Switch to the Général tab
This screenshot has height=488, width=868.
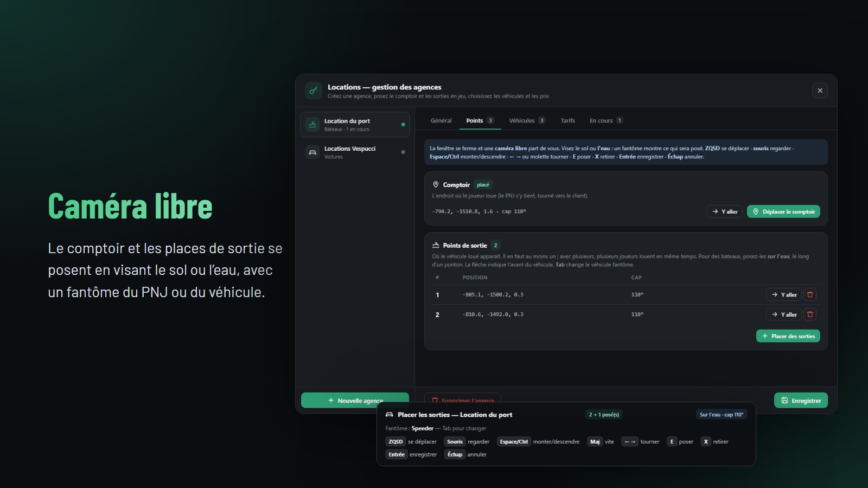(x=441, y=120)
